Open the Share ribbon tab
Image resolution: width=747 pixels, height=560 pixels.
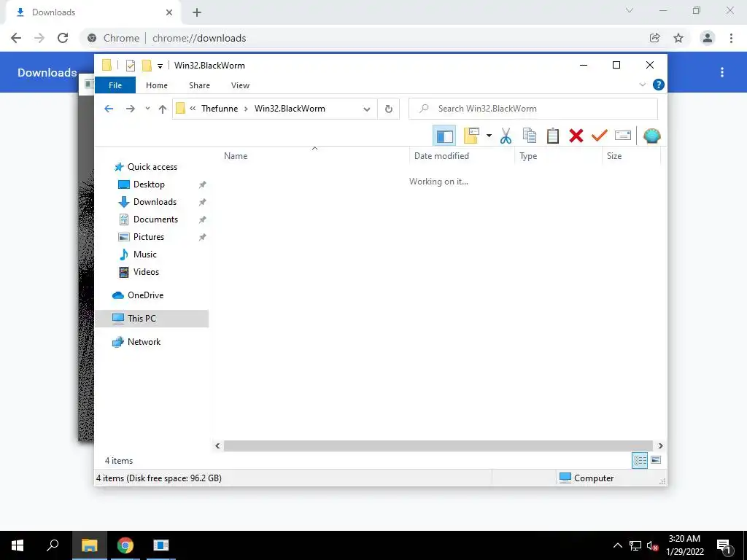click(199, 85)
